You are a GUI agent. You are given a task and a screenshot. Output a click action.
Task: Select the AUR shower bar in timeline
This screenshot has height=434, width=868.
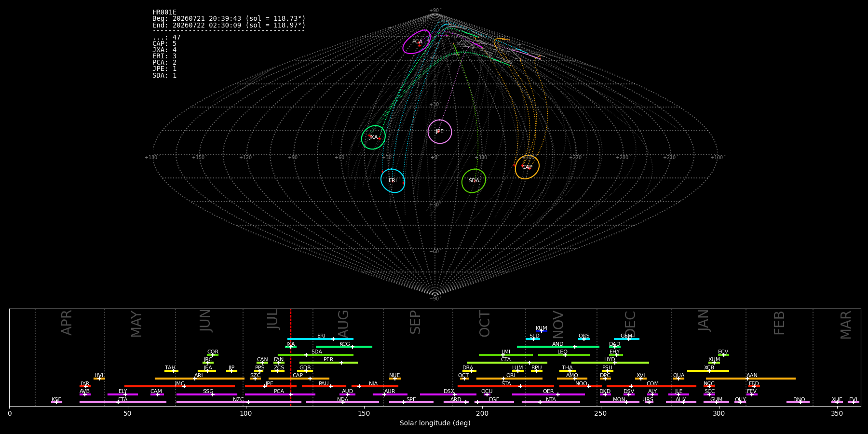(390, 394)
